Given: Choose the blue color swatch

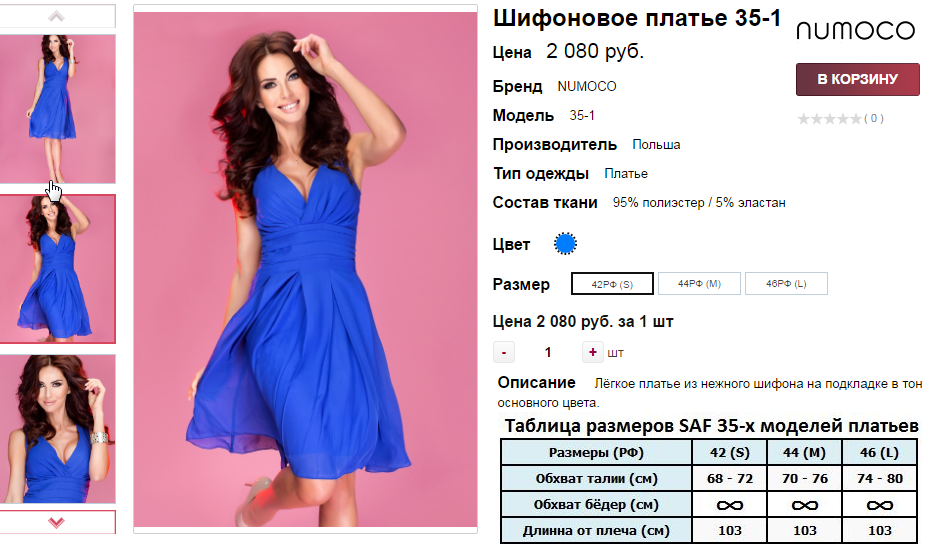Looking at the screenshot, I should point(565,244).
